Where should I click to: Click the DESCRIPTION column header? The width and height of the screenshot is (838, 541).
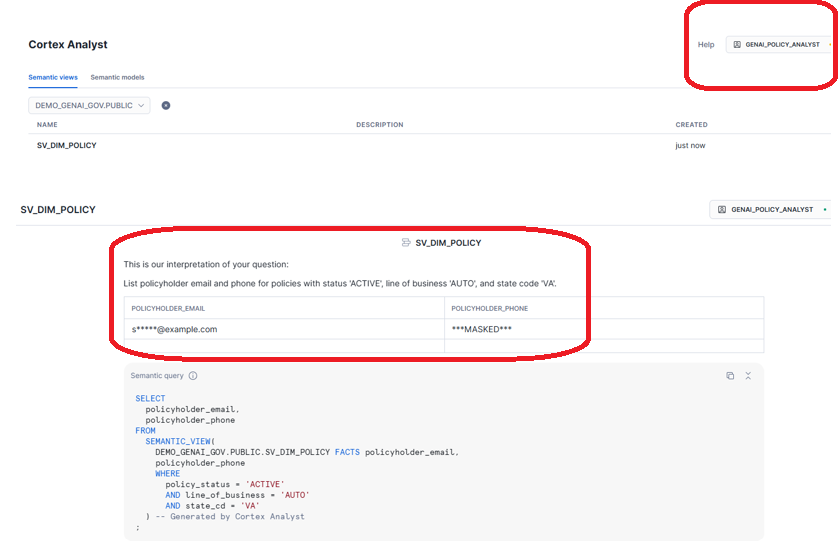pyautogui.click(x=379, y=125)
